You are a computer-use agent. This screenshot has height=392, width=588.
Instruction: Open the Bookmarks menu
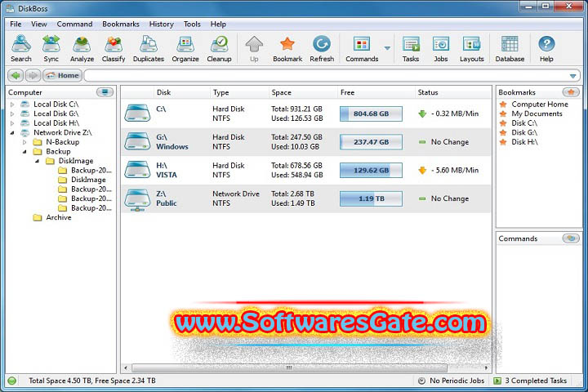(x=121, y=24)
